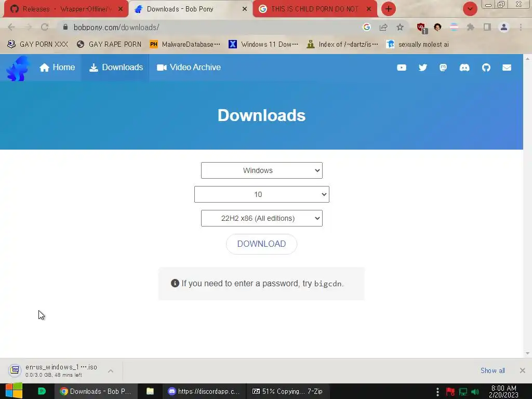Click the Bob Pony blue logo
The width and height of the screenshot is (532, 399).
point(18,68)
